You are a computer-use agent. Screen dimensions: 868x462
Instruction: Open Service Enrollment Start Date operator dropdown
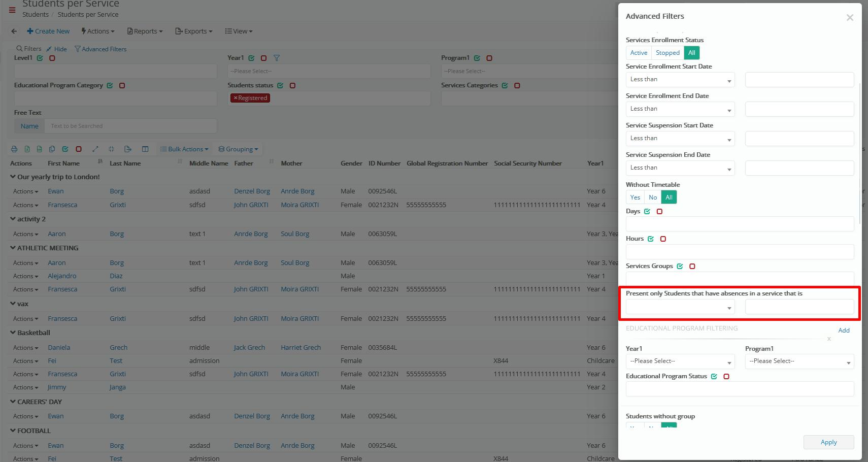680,80
